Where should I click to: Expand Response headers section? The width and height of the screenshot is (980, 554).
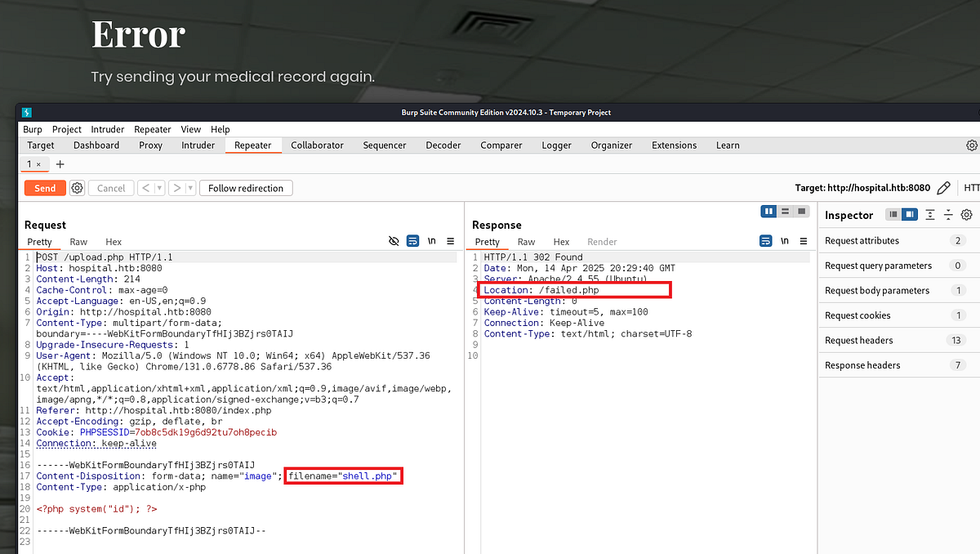coord(898,365)
